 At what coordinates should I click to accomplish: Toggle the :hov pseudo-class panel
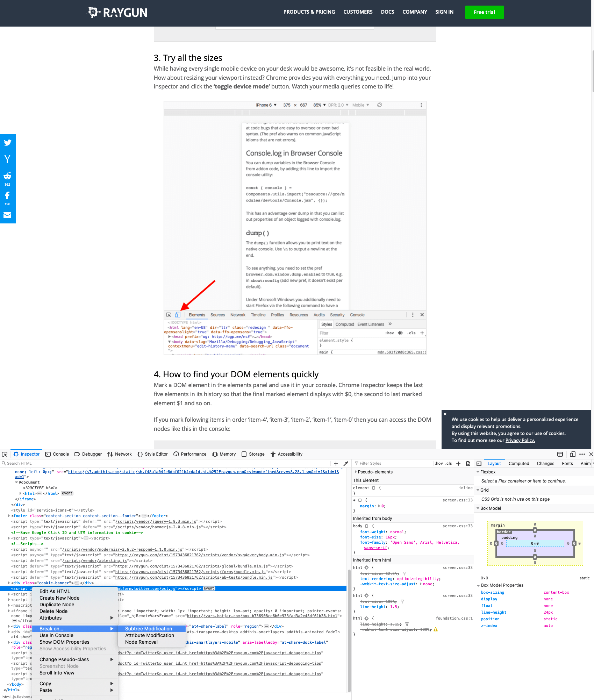pyautogui.click(x=439, y=464)
